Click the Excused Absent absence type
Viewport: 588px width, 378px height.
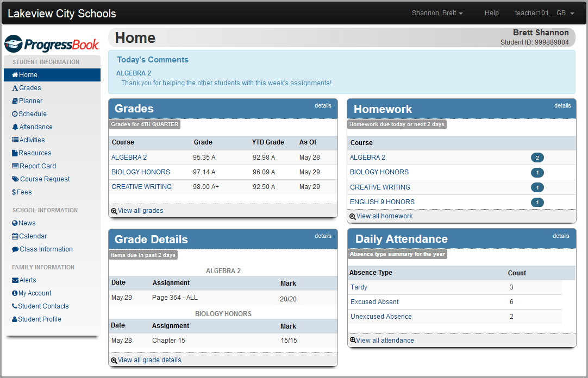[x=374, y=302]
